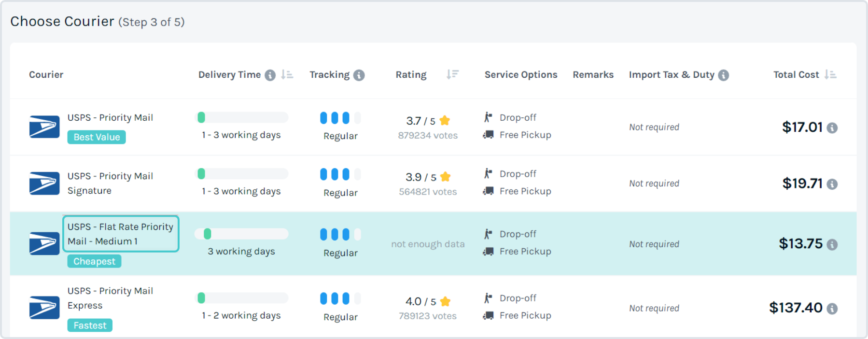The width and height of the screenshot is (868, 339).
Task: Open info icon beside $17.01 cost
Action: pos(832,128)
